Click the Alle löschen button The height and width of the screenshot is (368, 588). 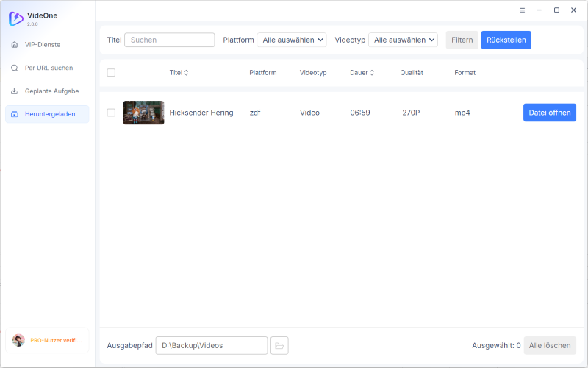(x=550, y=345)
